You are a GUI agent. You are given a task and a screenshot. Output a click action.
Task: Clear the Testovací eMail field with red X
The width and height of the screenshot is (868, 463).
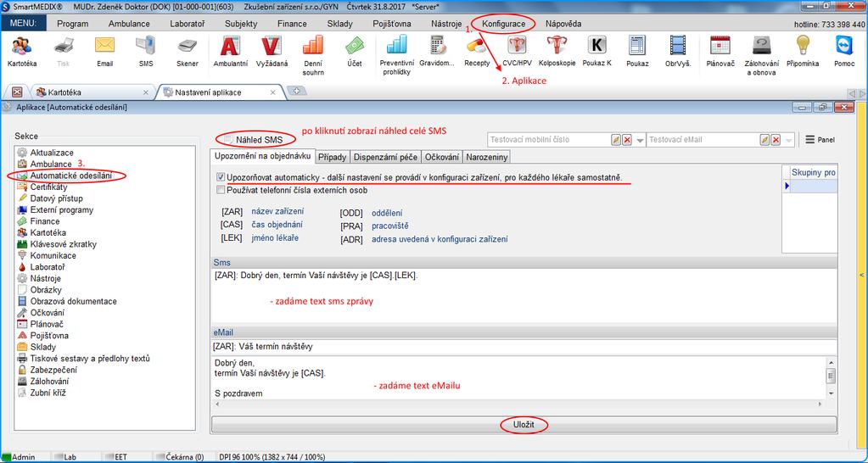pos(776,140)
